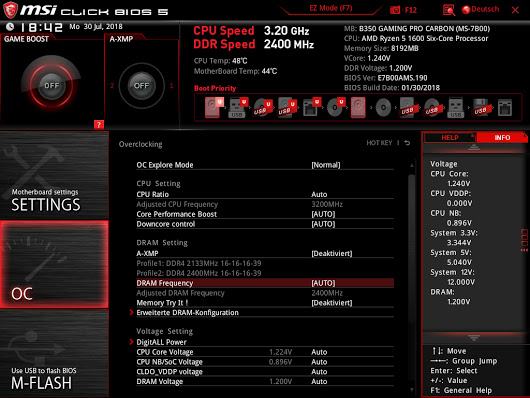Select the UEFI hard disk boot device icon
Image resolution: width=530 pixels, height=398 pixels.
coord(214,108)
